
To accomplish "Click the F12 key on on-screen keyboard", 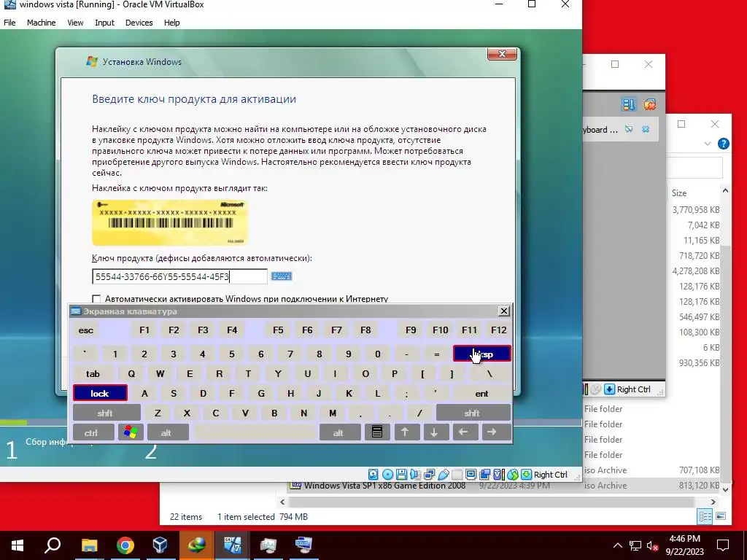I will 499,330.
